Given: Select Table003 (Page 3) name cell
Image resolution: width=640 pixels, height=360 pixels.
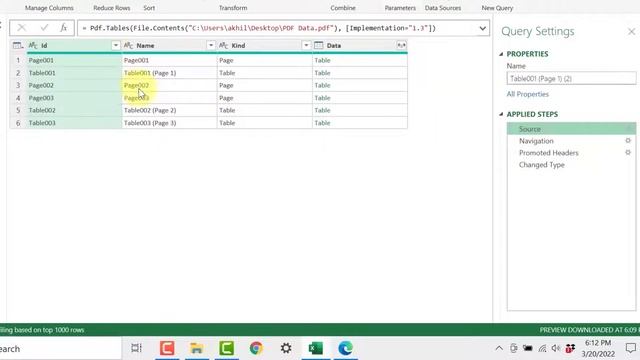Looking at the screenshot, I should pos(169,123).
